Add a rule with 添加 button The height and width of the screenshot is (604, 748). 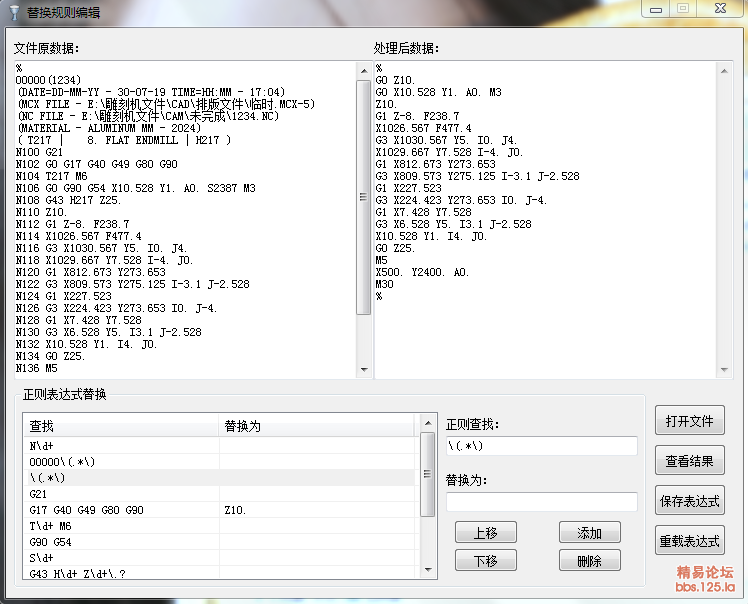coord(590,532)
